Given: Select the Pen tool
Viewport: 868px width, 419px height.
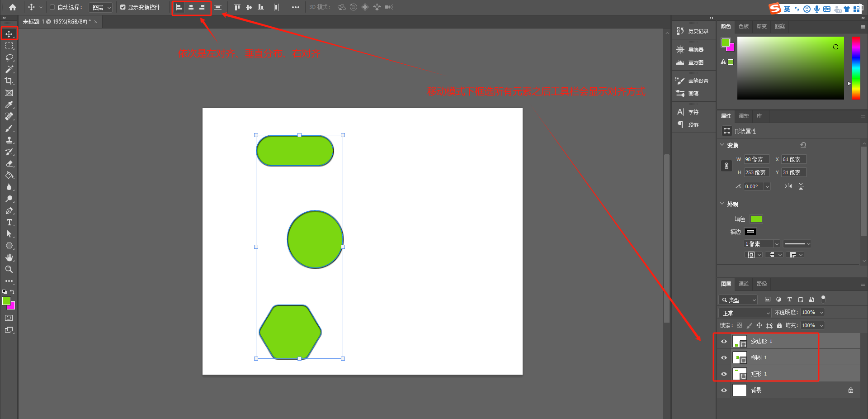Looking at the screenshot, I should [x=9, y=210].
